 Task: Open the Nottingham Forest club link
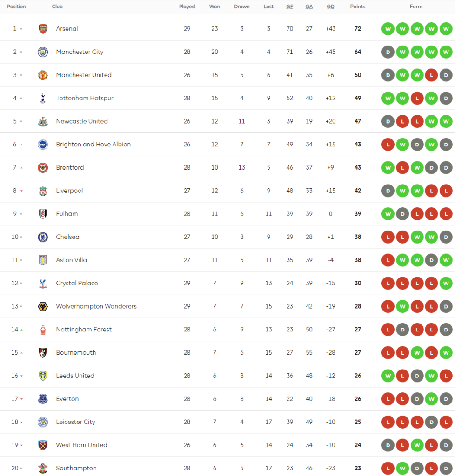84,330
